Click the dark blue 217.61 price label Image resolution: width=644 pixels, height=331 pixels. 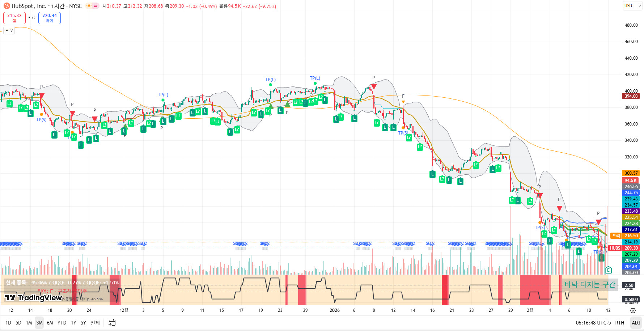[x=631, y=230]
